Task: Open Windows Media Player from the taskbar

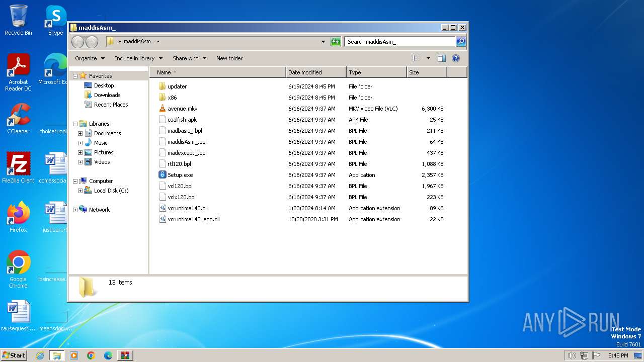Action: 74,355
